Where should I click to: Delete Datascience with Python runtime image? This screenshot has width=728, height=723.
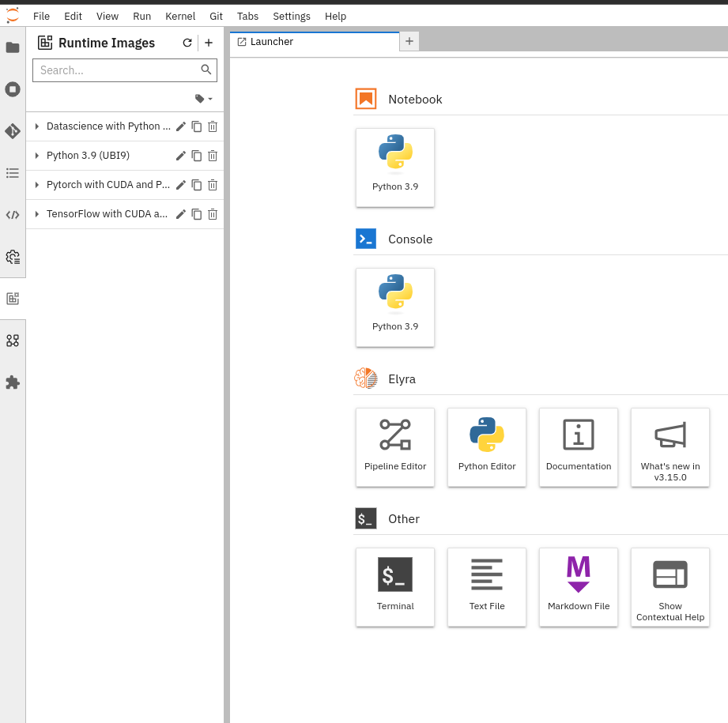click(213, 126)
